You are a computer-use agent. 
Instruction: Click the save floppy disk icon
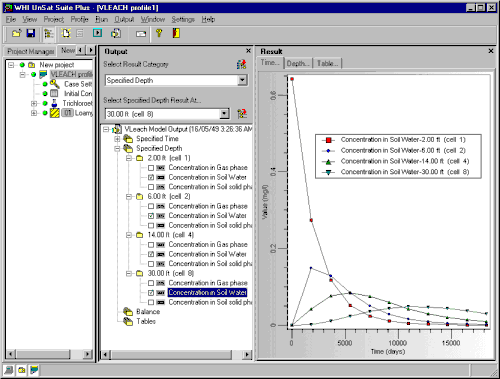pyautogui.click(x=31, y=33)
